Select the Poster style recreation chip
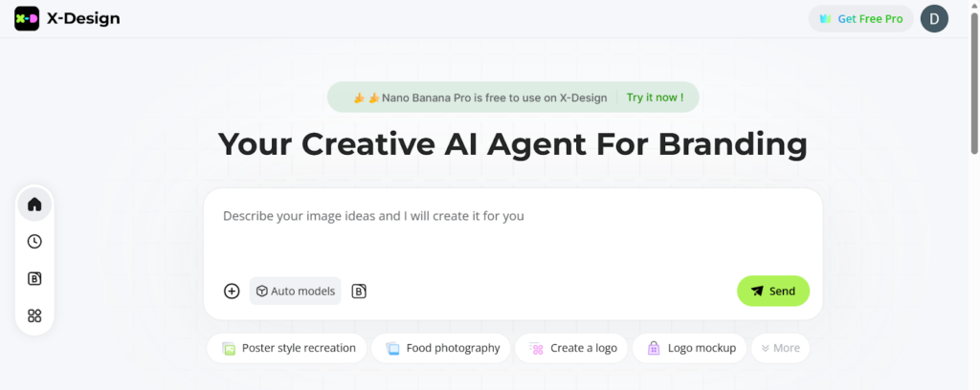The width and height of the screenshot is (980, 390). (289, 348)
